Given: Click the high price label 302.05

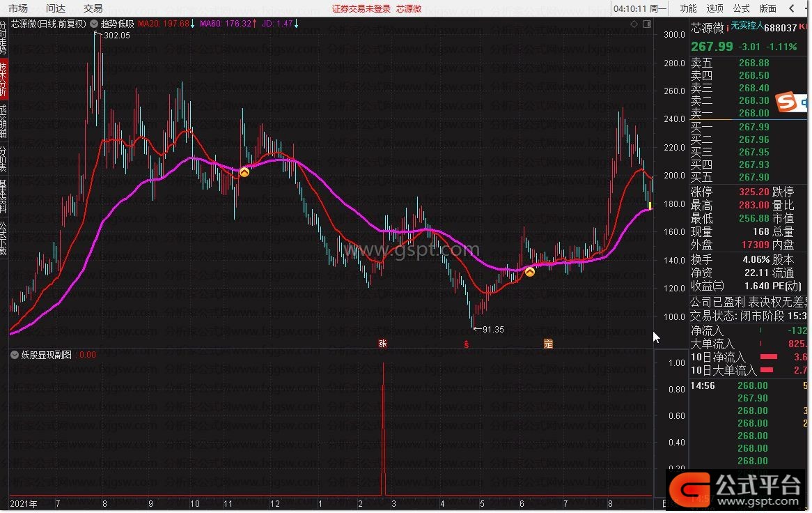Looking at the screenshot, I should [x=116, y=36].
